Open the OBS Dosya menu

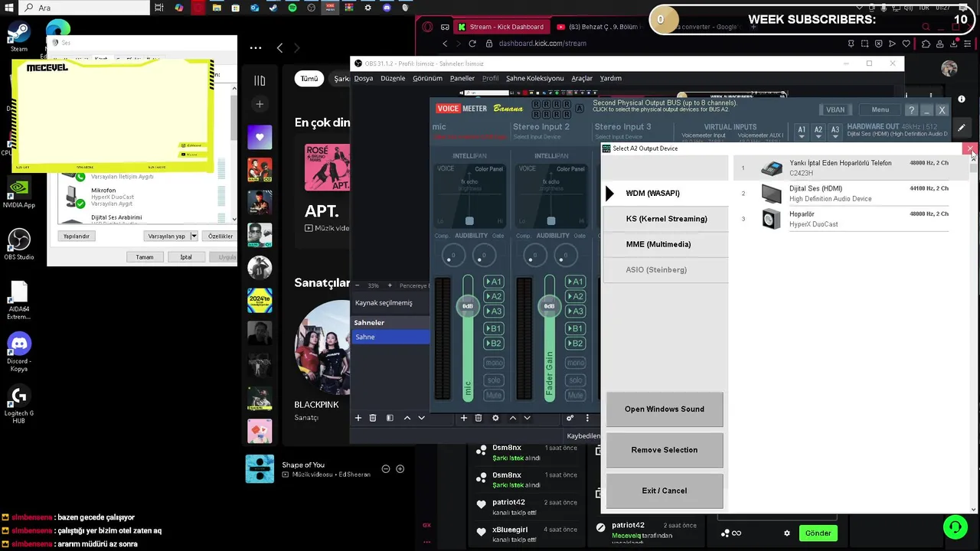364,78
